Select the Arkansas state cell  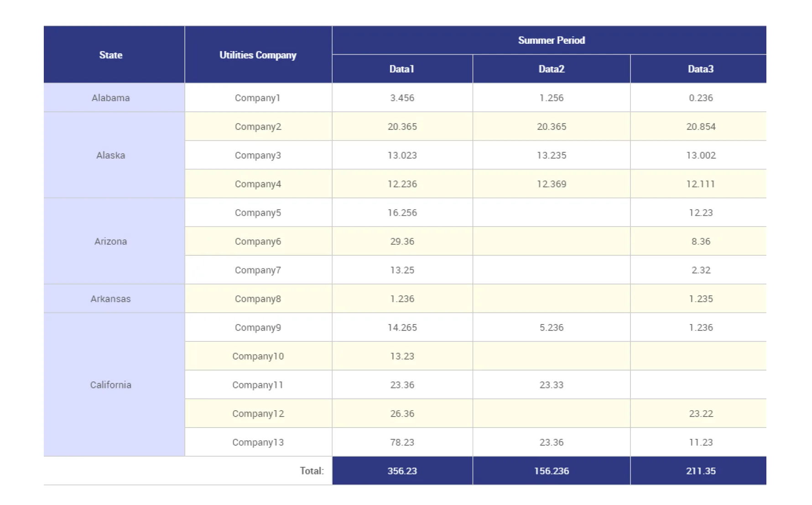(114, 299)
